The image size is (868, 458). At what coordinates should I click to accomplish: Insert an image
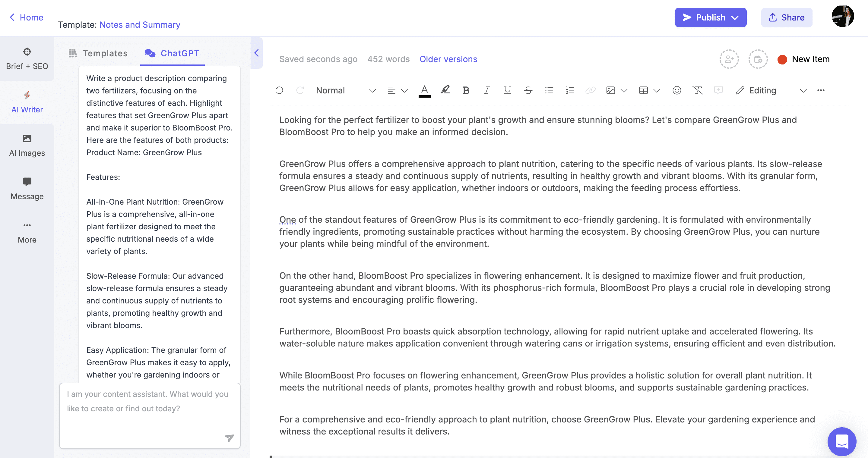tap(610, 90)
